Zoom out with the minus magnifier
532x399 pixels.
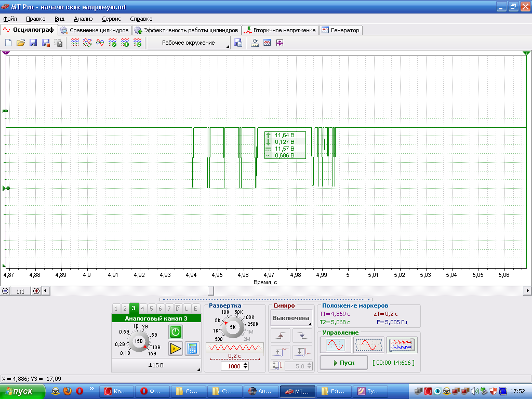(x=5, y=291)
